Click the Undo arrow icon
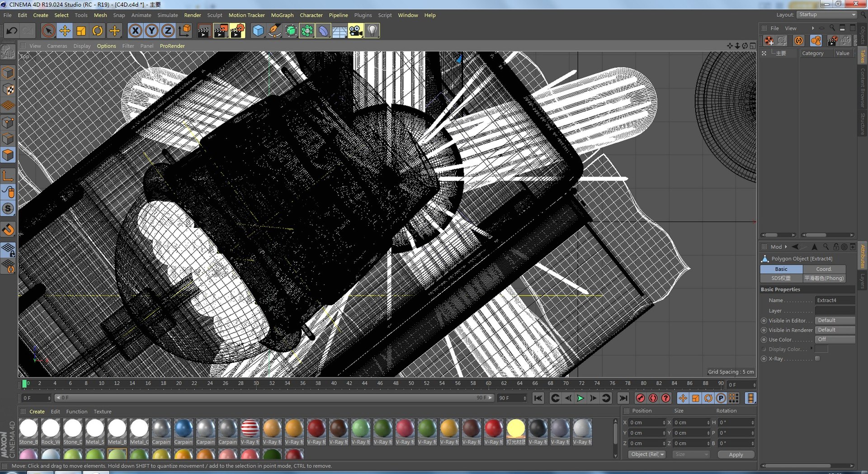The image size is (868, 474). pos(12,31)
